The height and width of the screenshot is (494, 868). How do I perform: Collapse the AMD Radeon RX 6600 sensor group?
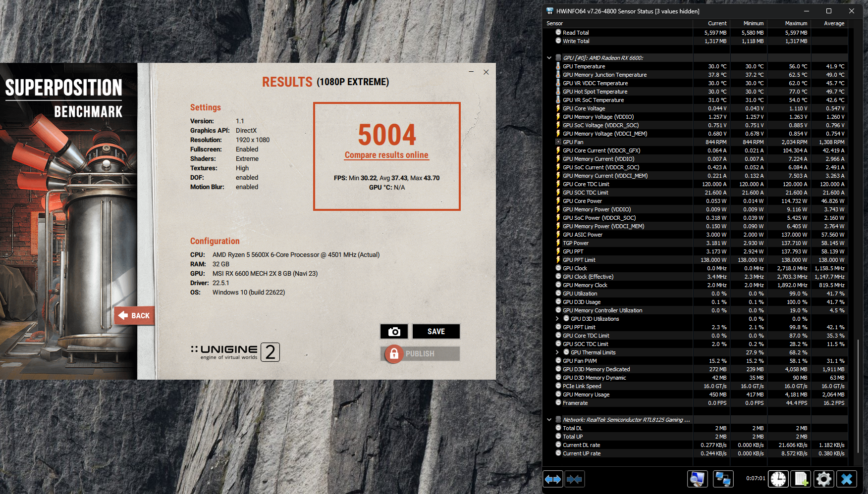549,58
